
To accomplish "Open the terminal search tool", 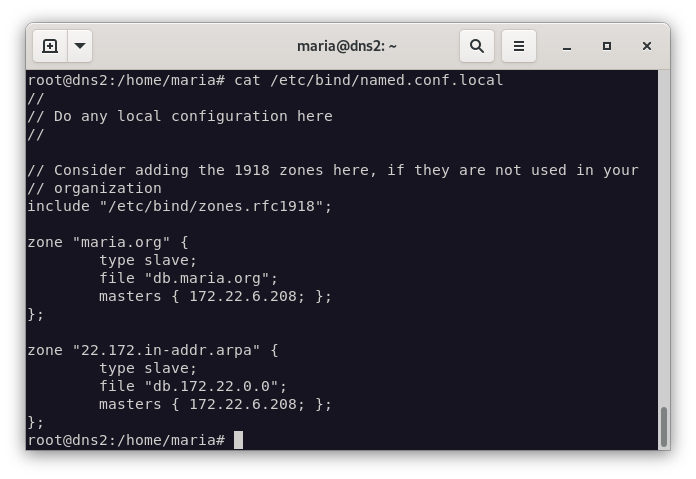I will point(477,46).
